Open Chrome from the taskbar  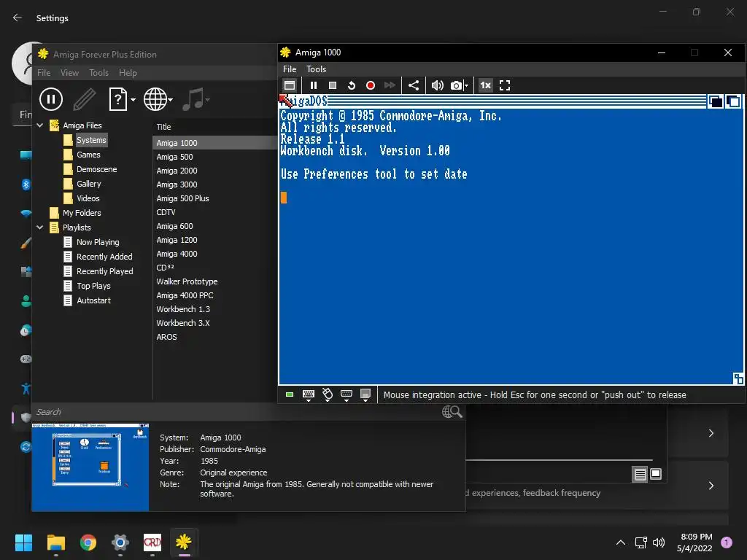pos(88,542)
